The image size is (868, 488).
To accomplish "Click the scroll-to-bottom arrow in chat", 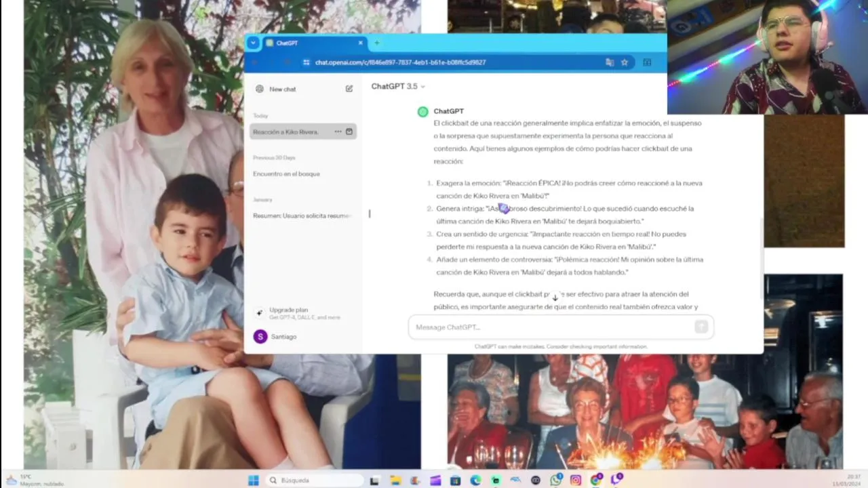I will 555,298.
